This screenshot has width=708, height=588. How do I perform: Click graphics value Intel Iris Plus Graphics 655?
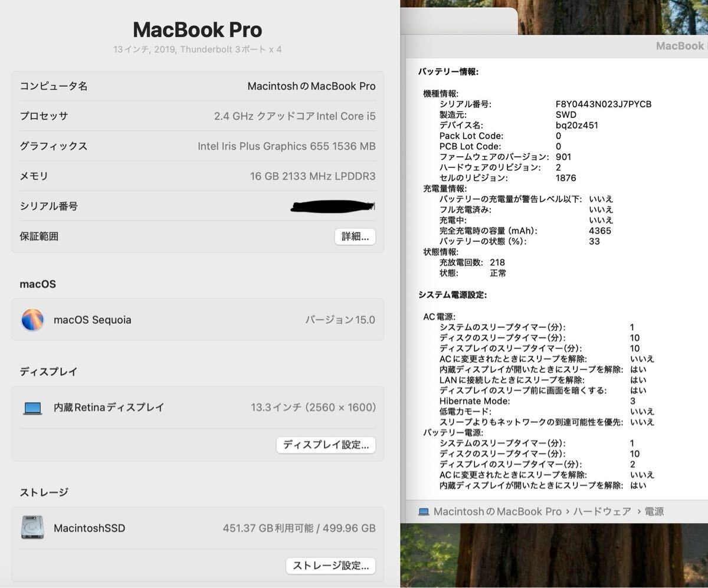(x=287, y=146)
